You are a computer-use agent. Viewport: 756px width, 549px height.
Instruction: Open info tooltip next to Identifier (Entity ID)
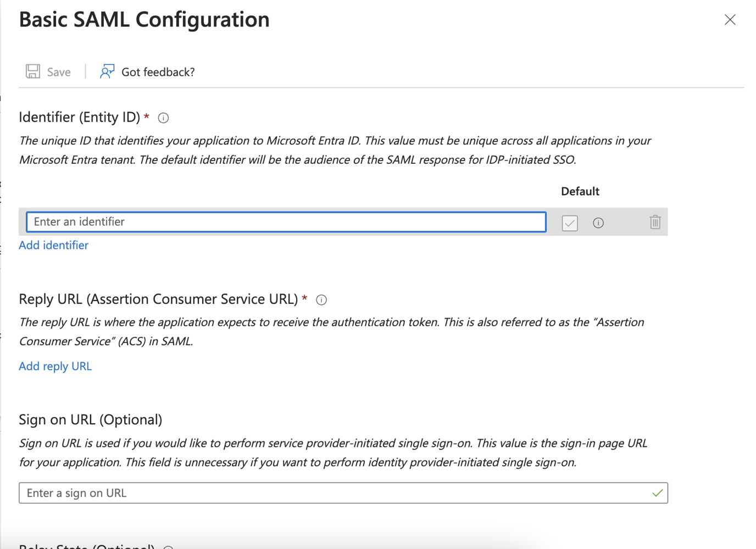click(163, 118)
